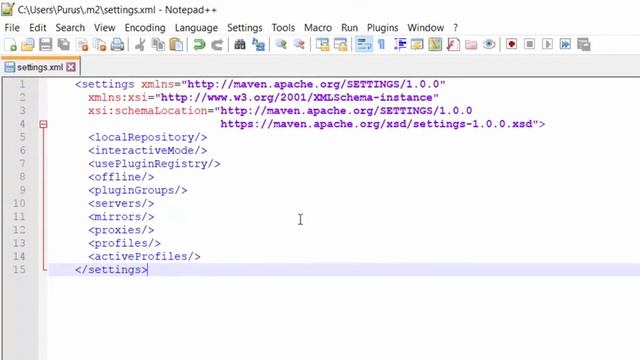Close the settings.xml tab with red X
The height and width of the screenshot is (360, 640).
point(71,67)
